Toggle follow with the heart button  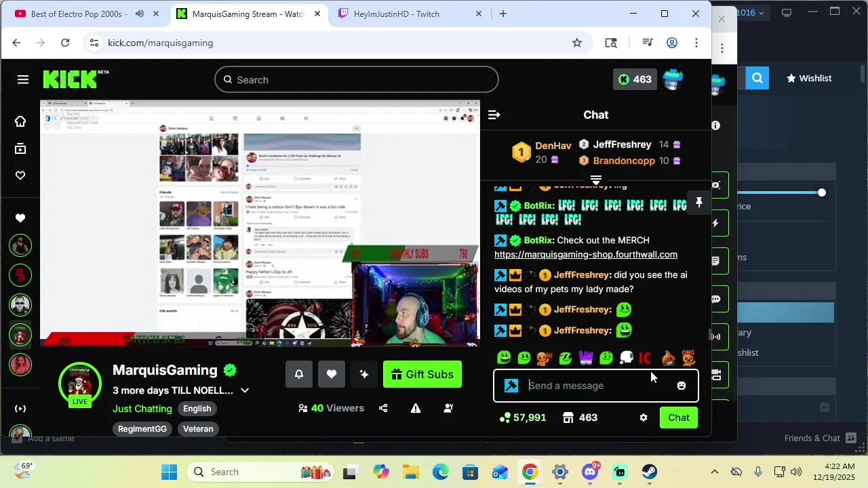pyautogui.click(x=332, y=374)
